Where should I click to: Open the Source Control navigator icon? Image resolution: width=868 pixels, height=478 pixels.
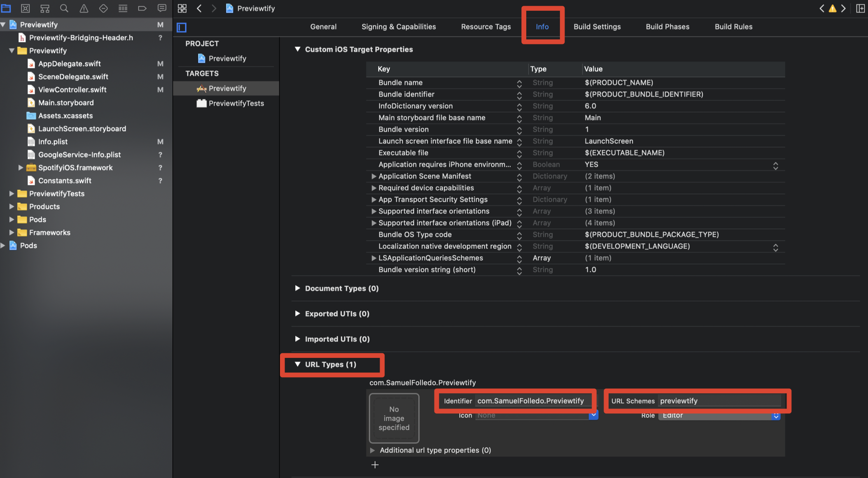(25, 8)
